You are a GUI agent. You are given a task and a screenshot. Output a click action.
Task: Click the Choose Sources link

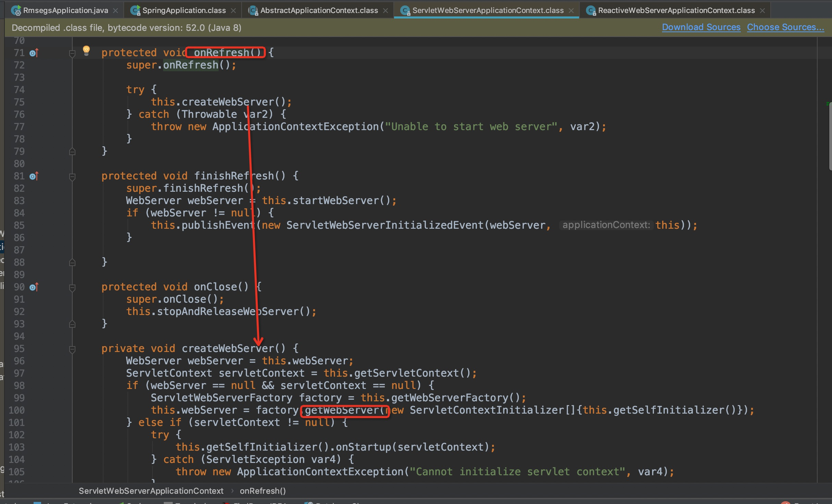click(785, 27)
